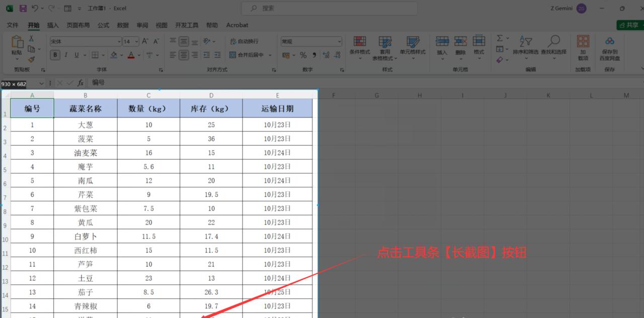Switch to the 页面布局 tab
Image resolution: width=644 pixels, height=318 pixels.
click(x=78, y=25)
